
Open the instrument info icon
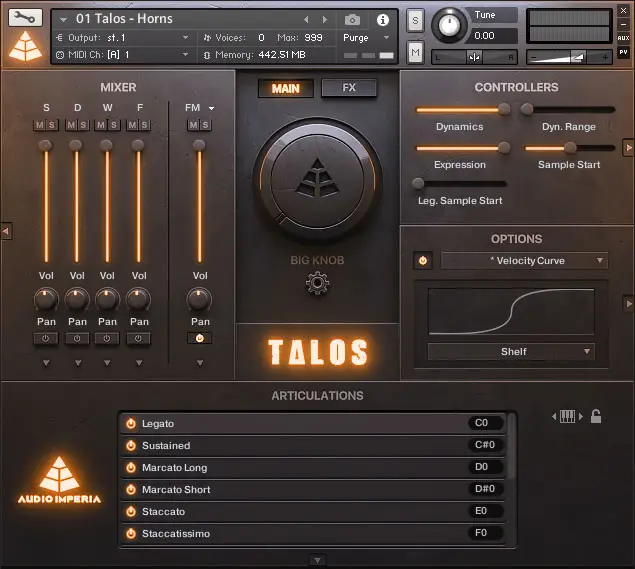click(383, 19)
